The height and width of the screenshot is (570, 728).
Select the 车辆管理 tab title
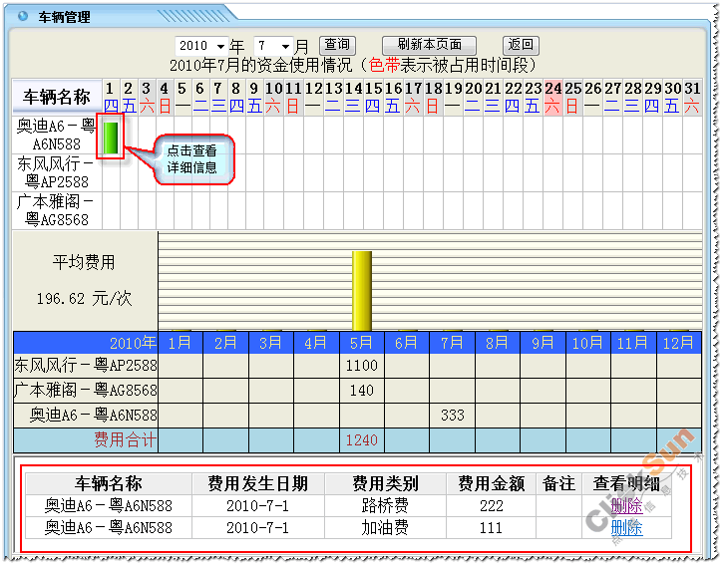(64, 17)
